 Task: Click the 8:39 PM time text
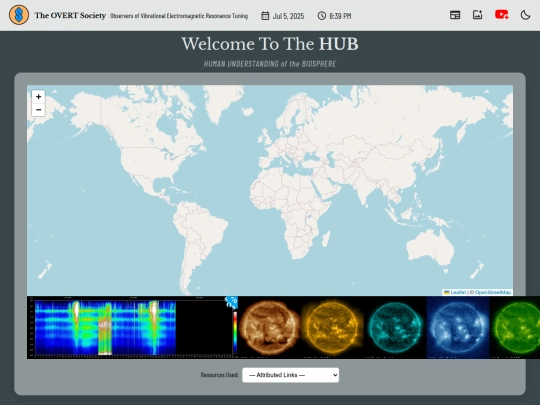(340, 16)
